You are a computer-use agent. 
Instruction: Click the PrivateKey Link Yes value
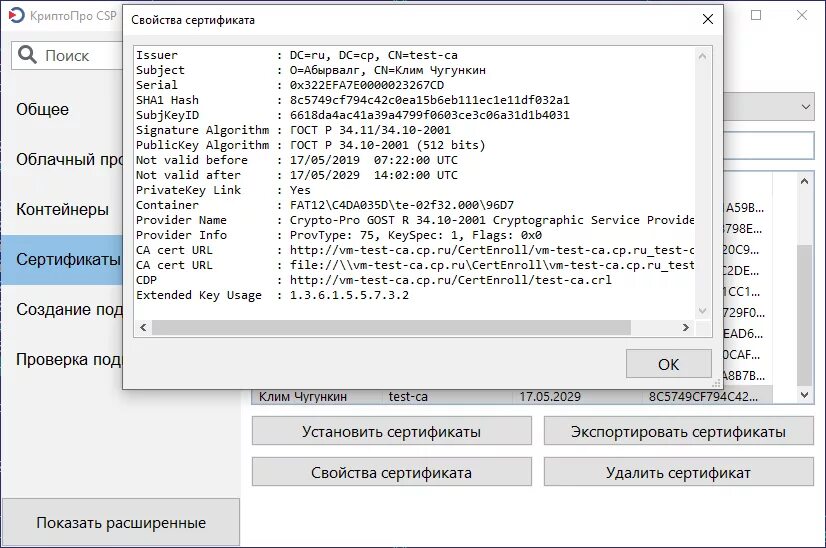pos(300,190)
